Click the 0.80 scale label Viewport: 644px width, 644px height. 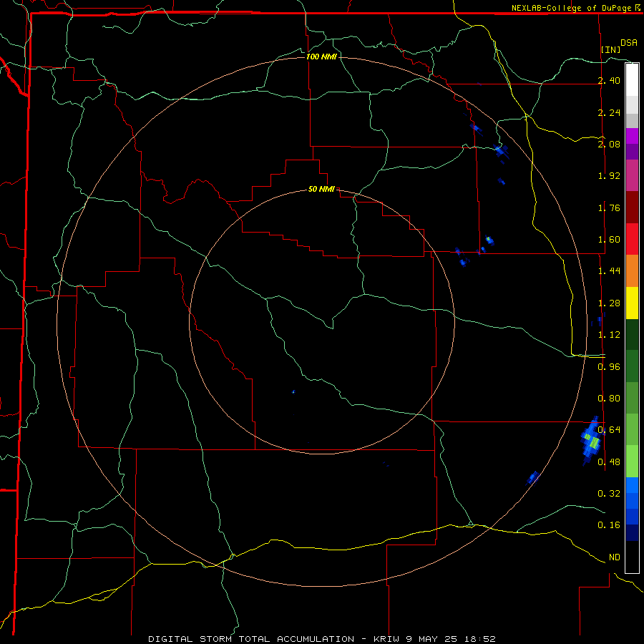click(609, 399)
